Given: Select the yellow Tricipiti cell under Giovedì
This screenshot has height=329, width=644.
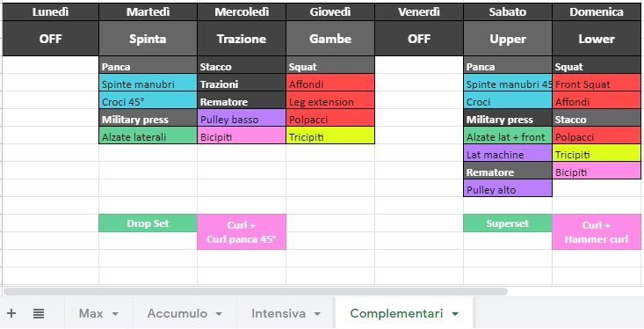Looking at the screenshot, I should tap(330, 137).
